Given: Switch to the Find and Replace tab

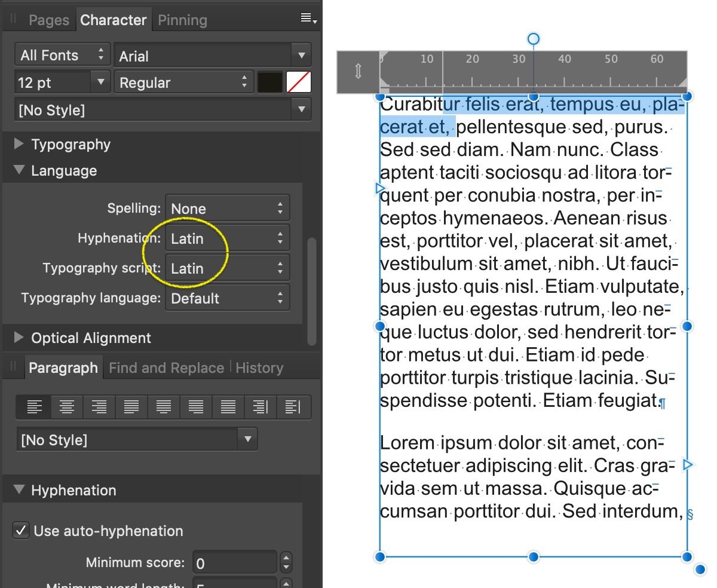Looking at the screenshot, I should click(x=166, y=367).
